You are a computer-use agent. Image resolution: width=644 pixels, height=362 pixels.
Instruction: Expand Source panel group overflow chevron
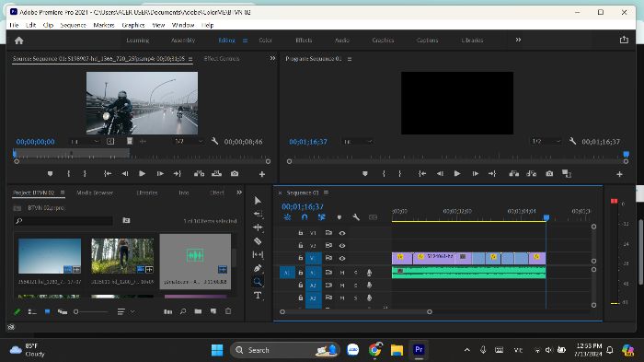click(x=272, y=58)
